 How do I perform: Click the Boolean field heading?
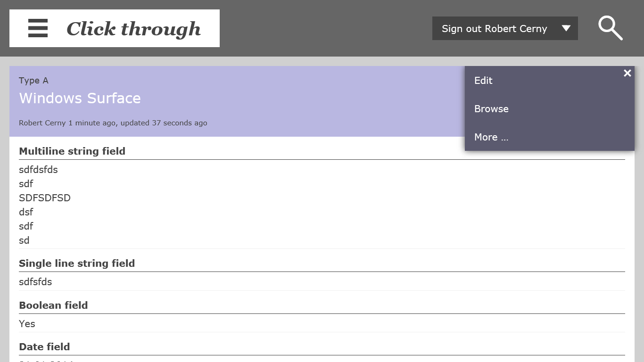click(53, 305)
